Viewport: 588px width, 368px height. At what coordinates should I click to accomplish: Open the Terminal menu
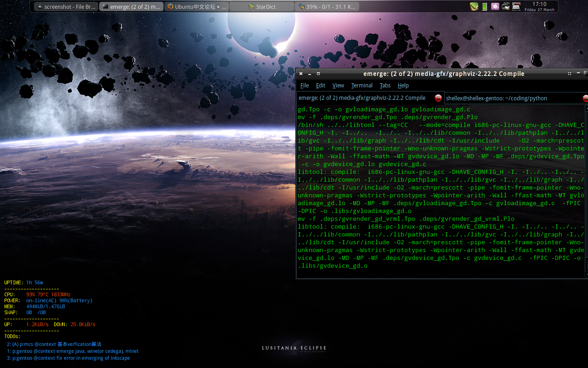(362, 86)
